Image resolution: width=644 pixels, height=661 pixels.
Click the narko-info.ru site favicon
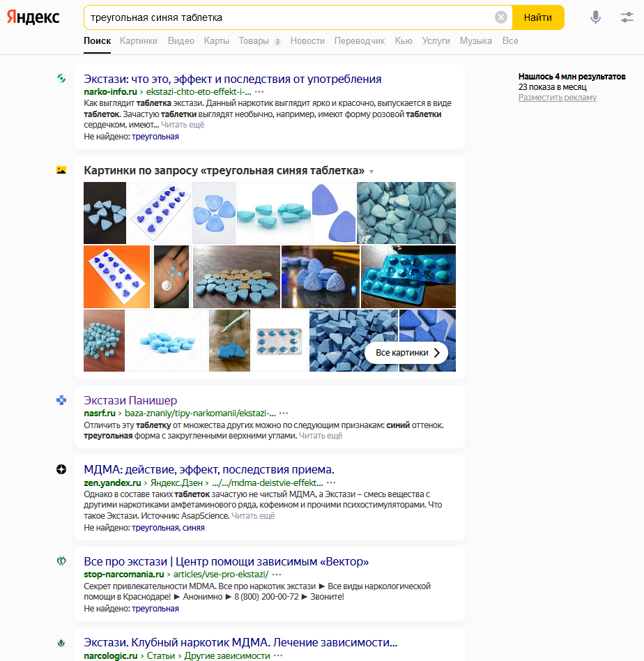click(x=61, y=78)
